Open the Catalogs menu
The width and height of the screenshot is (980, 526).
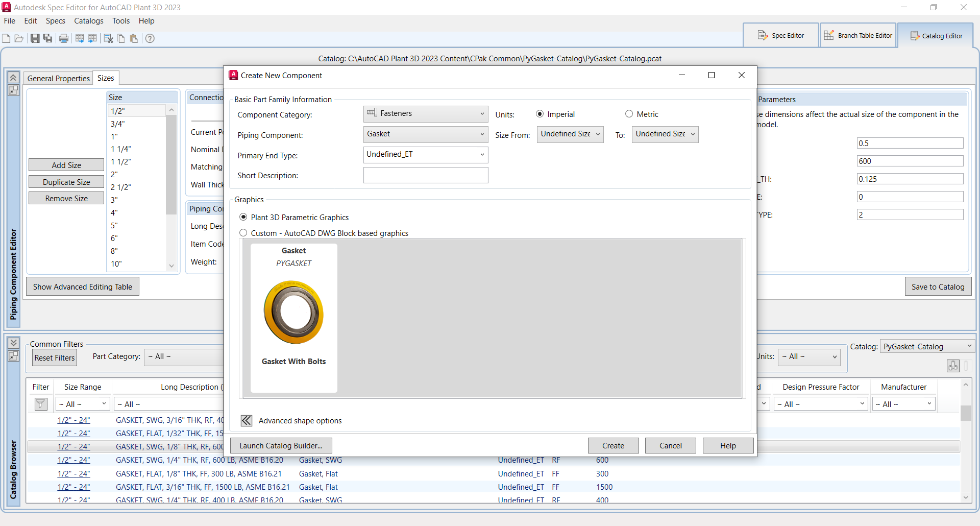(x=89, y=21)
